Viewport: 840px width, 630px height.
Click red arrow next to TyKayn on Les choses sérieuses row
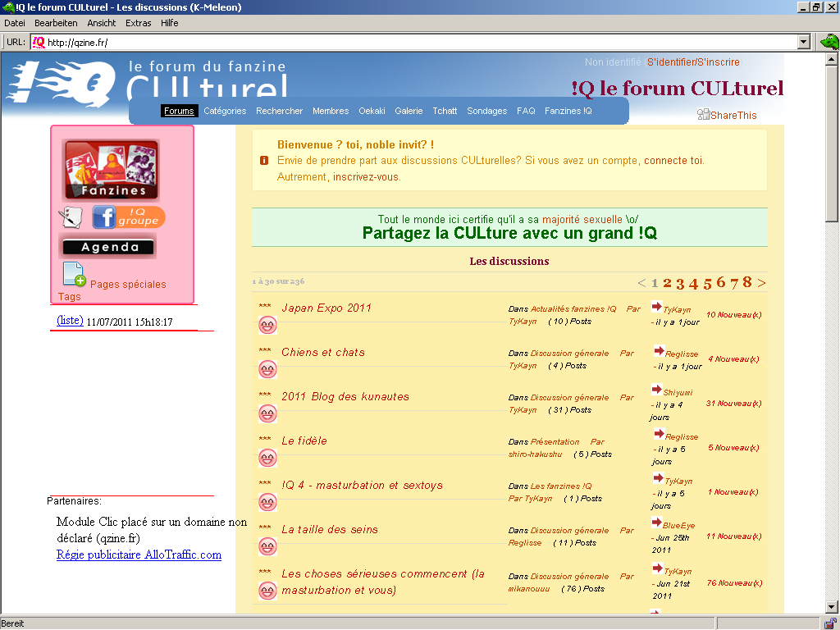pyautogui.click(x=657, y=568)
